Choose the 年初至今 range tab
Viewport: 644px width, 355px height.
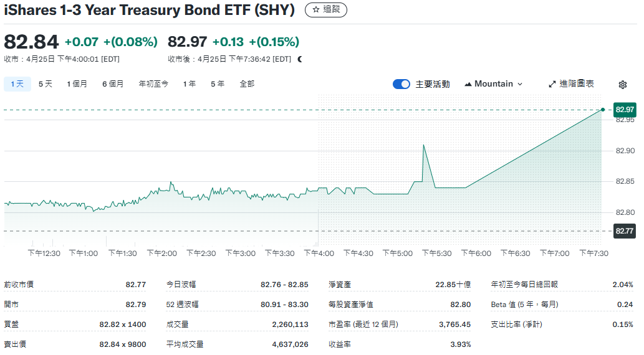click(153, 84)
